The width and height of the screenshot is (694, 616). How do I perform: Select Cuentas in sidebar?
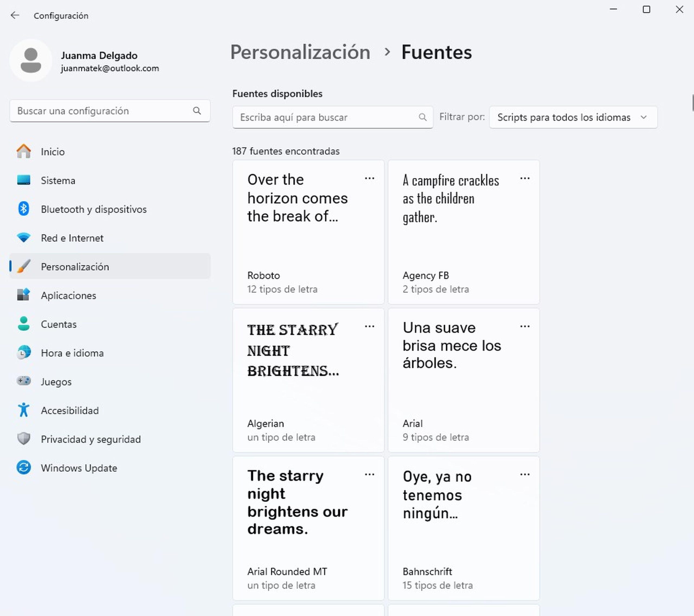(x=110, y=324)
